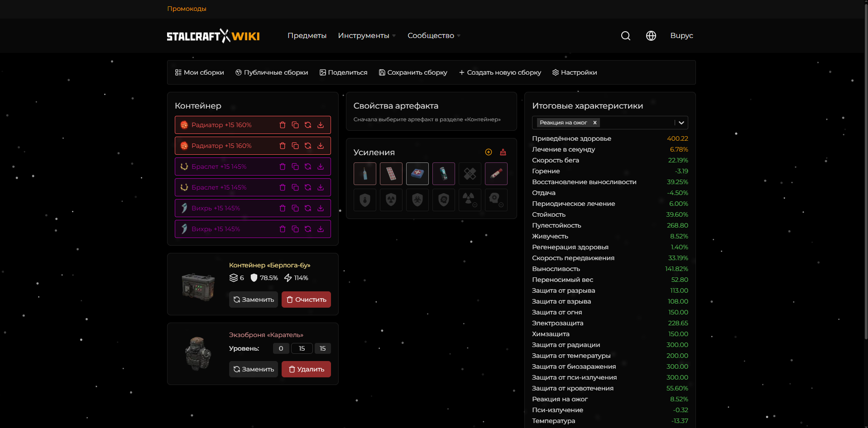868x428 pixels.
Task: Download the second Радиатор artifact
Action: click(321, 146)
